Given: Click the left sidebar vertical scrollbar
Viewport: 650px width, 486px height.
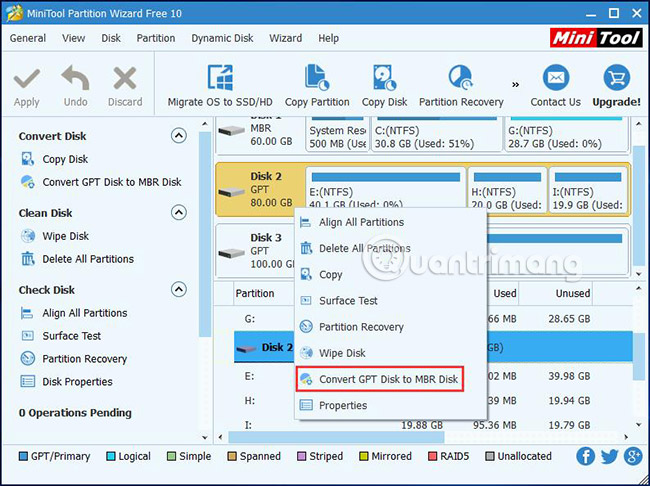Looking at the screenshot, I should coord(205,234).
